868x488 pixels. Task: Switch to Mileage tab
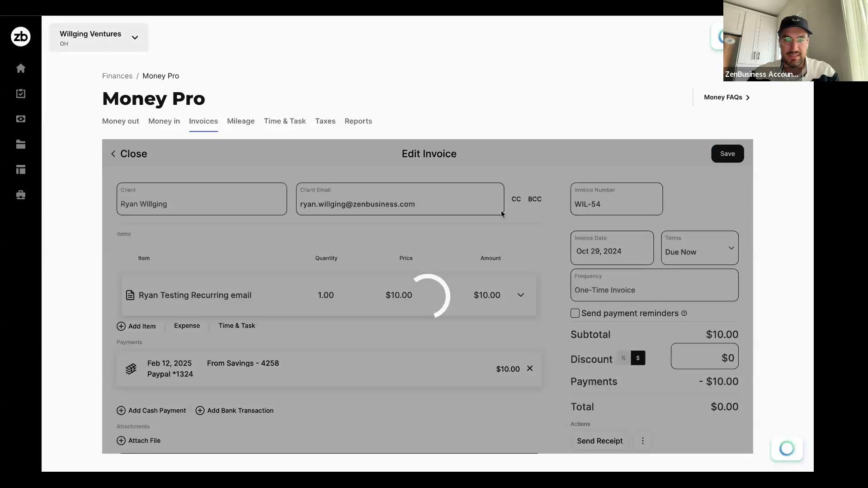(241, 121)
